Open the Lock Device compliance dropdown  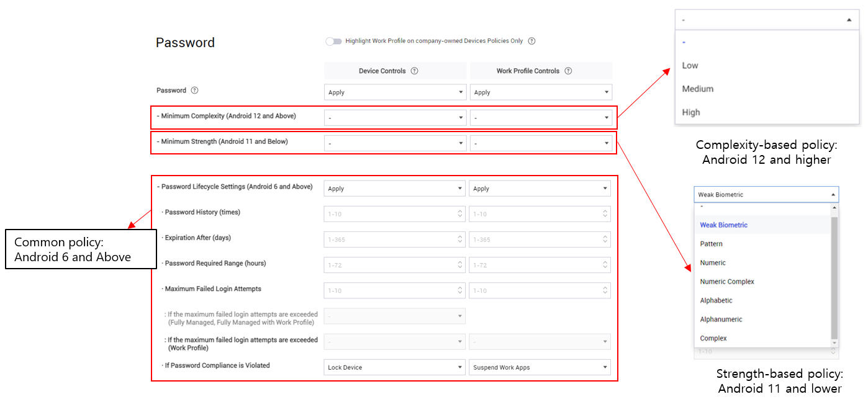coord(395,367)
